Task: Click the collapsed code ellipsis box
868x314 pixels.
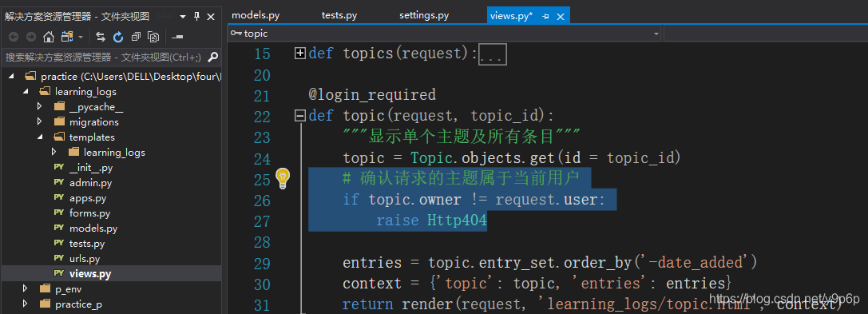Action: [x=492, y=54]
